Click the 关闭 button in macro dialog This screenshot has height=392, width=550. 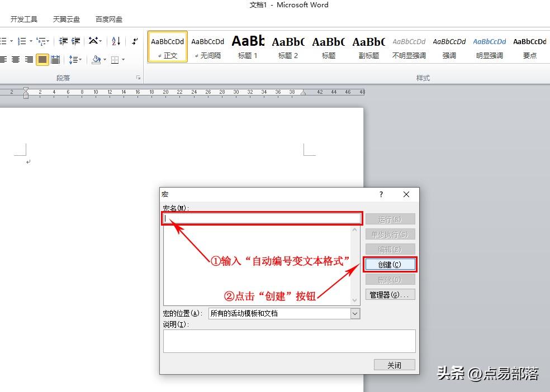(x=394, y=365)
